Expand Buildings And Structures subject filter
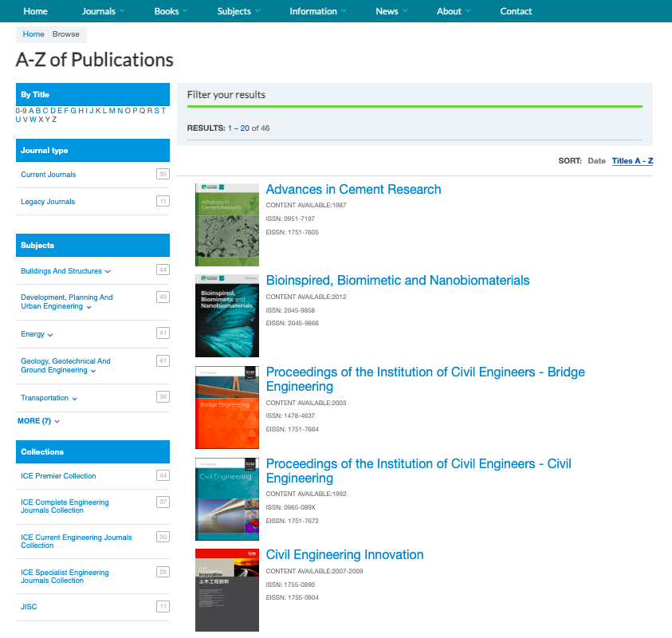Screen dimensions: 672x638 pyautogui.click(x=65, y=271)
